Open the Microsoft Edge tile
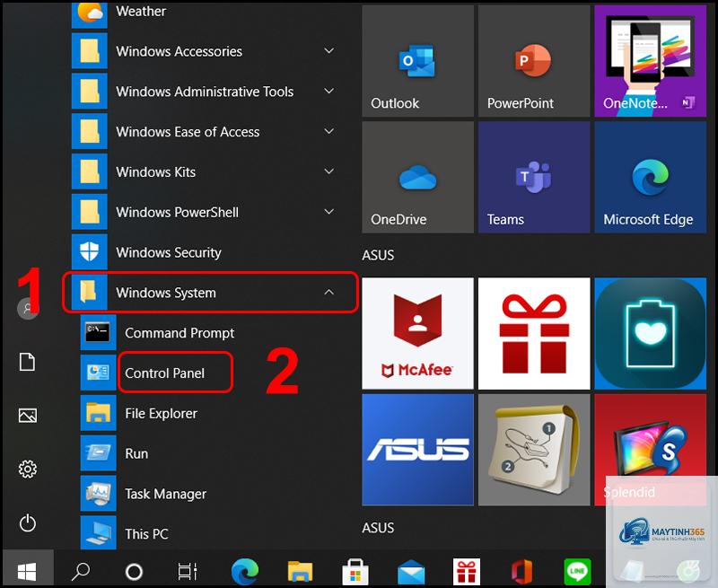This screenshot has width=718, height=588. 650,177
